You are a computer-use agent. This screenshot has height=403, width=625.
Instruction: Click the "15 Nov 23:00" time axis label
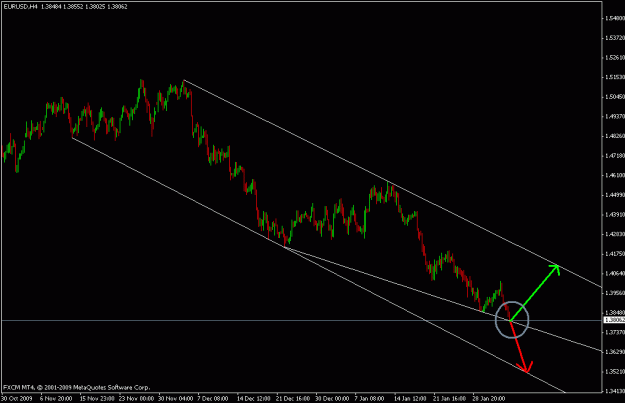[97, 398]
